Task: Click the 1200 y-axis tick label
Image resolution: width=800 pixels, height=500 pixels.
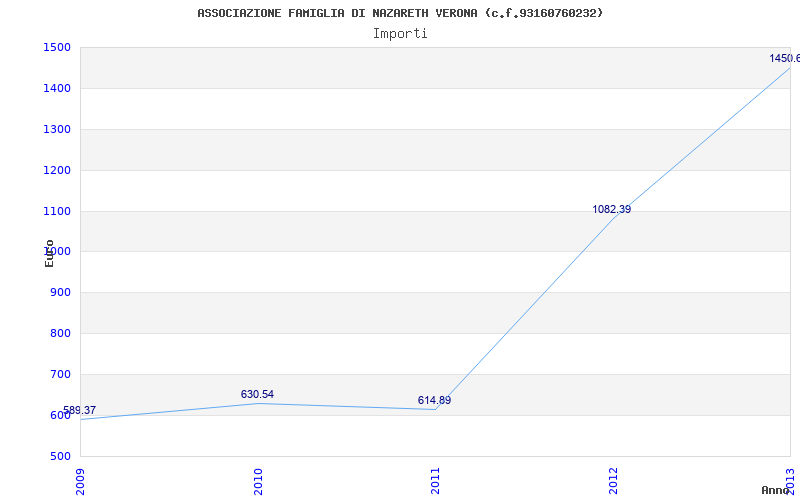Action: click(x=57, y=170)
